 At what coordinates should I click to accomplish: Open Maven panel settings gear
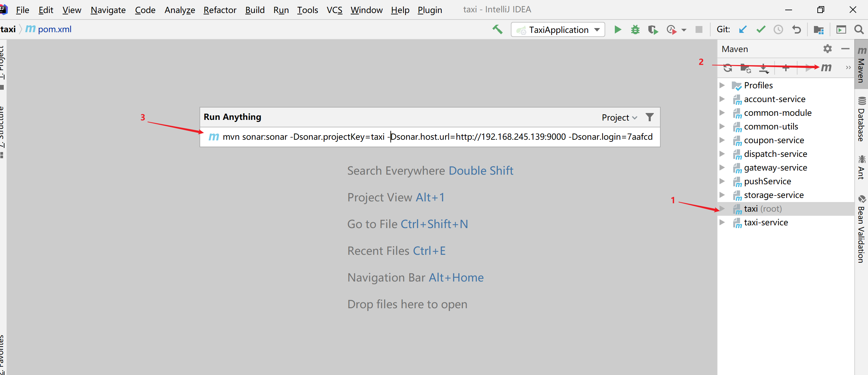[827, 49]
